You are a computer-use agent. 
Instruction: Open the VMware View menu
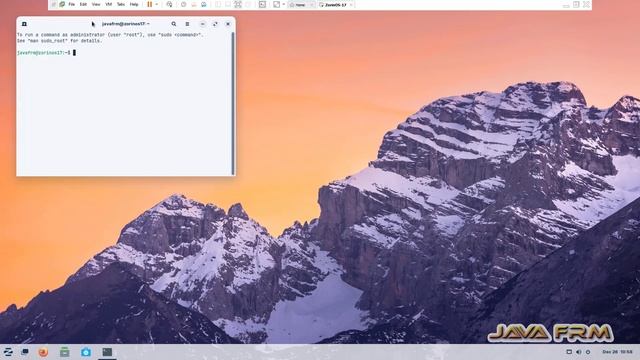[96, 4]
